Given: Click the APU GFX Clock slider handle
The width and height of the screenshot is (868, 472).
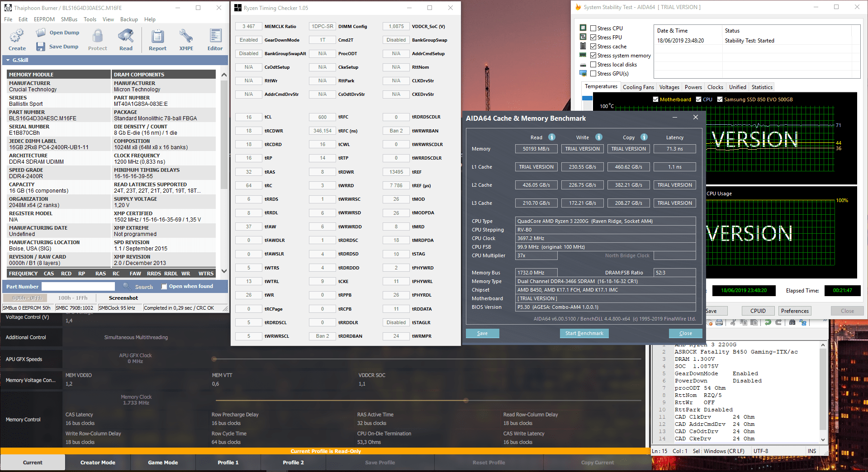Looking at the screenshot, I should (x=214, y=359).
